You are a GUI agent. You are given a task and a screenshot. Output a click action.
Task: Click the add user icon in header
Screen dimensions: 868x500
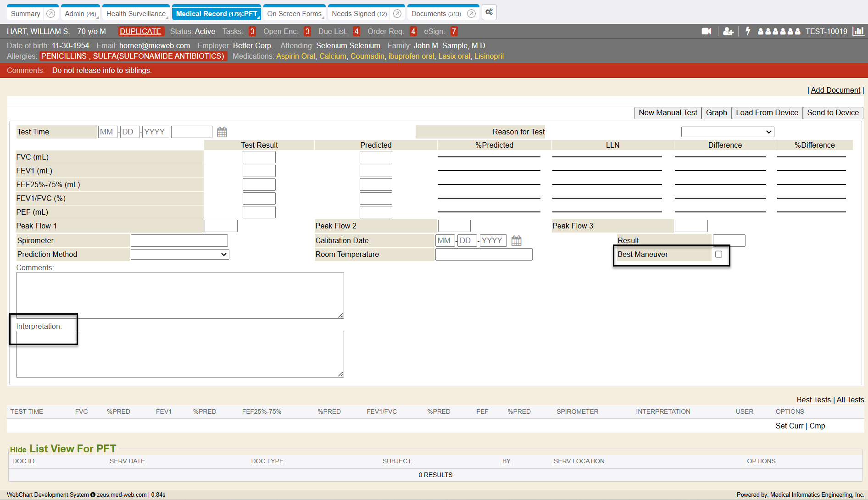click(728, 31)
